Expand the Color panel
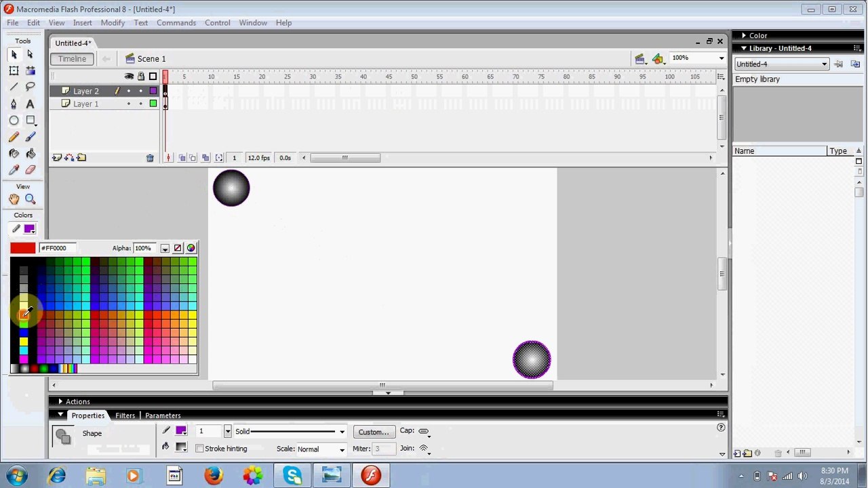The height and width of the screenshot is (488, 868). pos(744,35)
